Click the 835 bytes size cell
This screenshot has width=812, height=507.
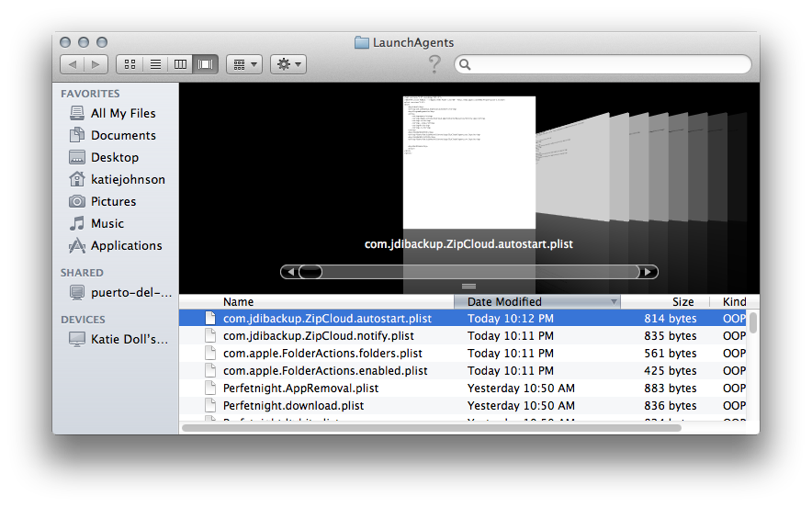click(x=671, y=336)
